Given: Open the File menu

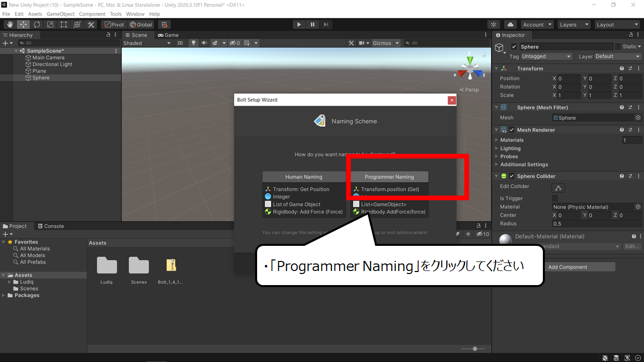Looking at the screenshot, I should click(x=6, y=14).
